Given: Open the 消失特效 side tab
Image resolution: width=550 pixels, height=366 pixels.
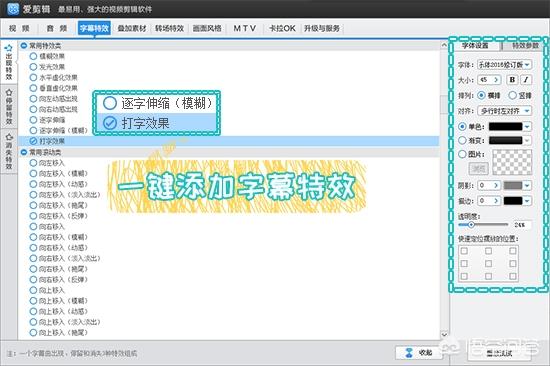Looking at the screenshot, I should click(9, 151).
